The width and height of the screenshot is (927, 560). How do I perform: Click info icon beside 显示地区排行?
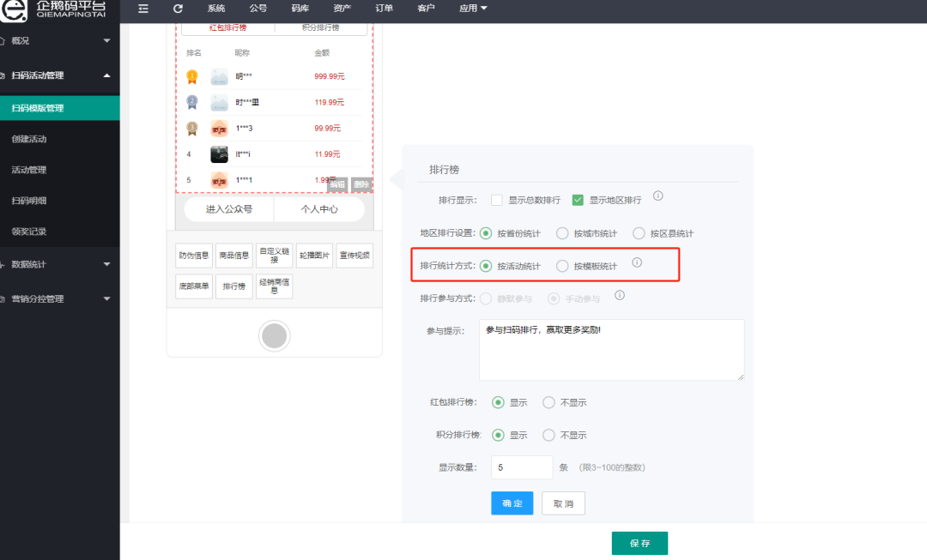pyautogui.click(x=658, y=196)
